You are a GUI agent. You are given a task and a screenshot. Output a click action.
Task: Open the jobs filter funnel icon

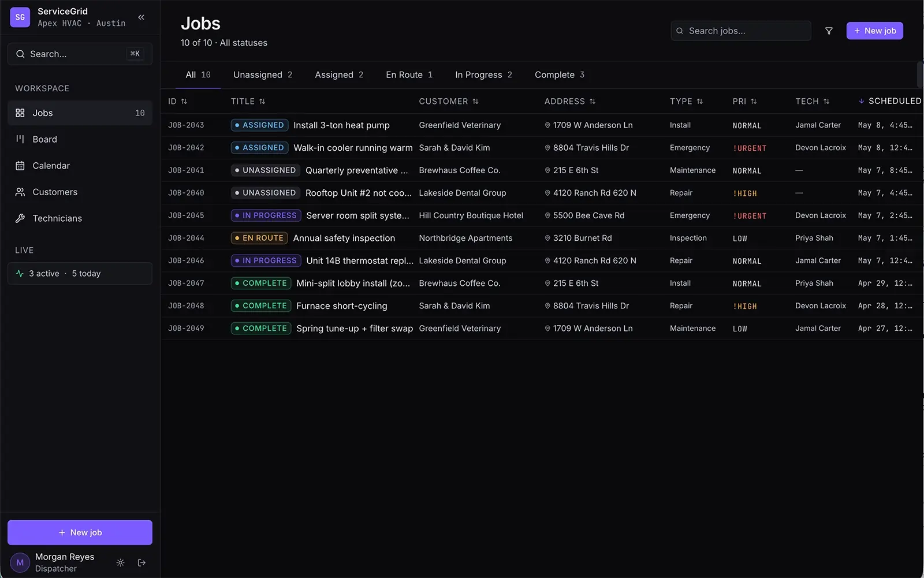coord(829,31)
